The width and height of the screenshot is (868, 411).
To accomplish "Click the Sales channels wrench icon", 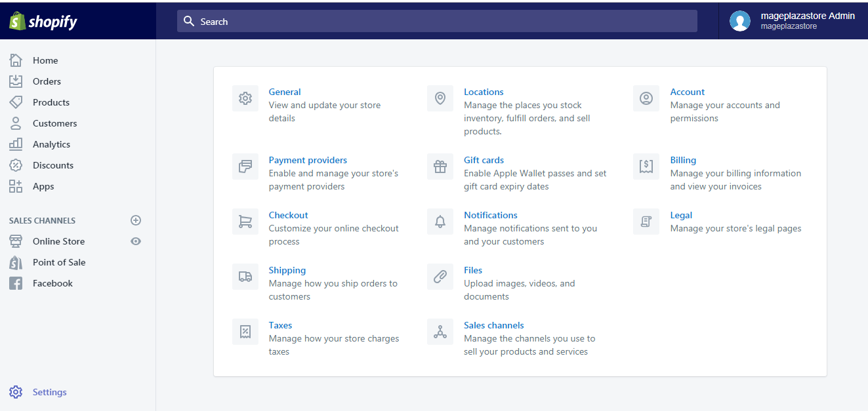I will click(440, 331).
